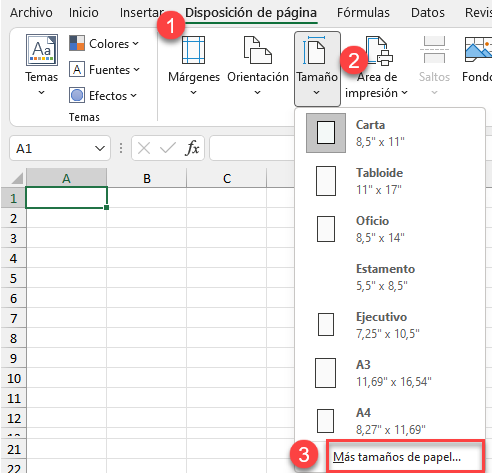Select row 21 header

tap(13, 449)
